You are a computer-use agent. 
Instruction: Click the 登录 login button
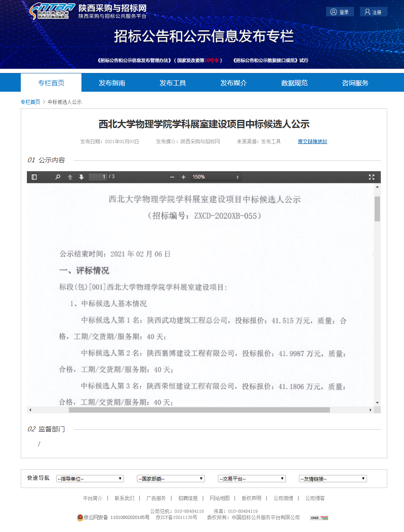click(340, 12)
